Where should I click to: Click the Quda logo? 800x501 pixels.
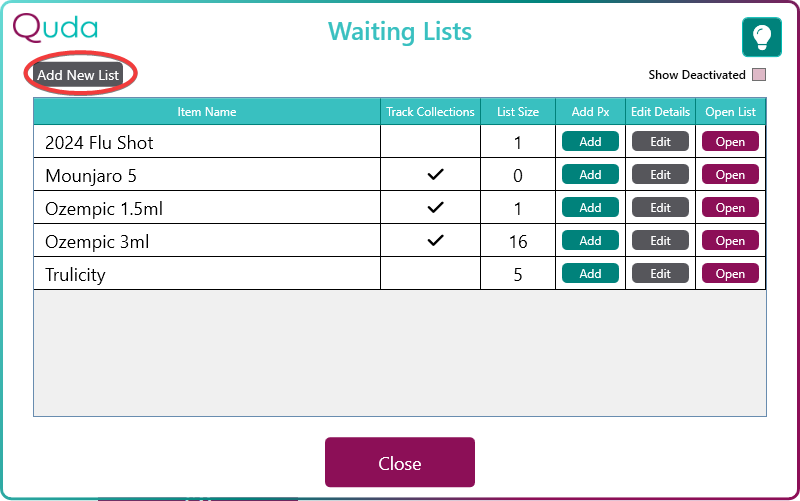(x=55, y=28)
